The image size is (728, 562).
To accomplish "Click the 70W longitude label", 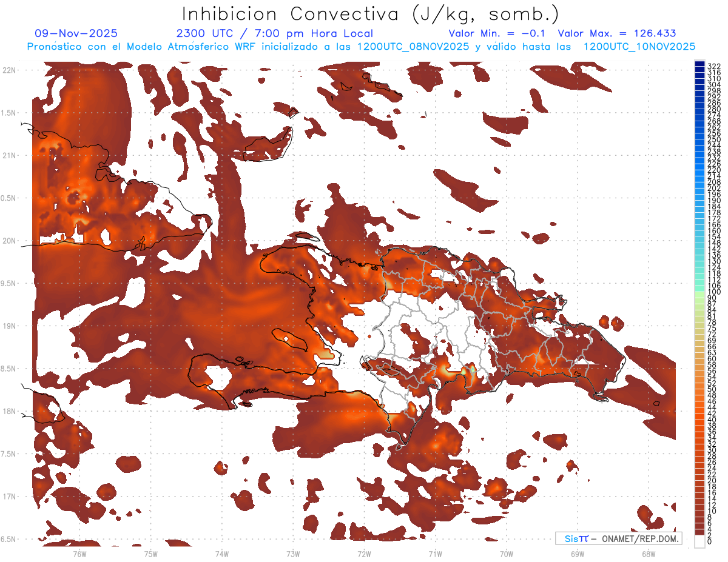I will (x=507, y=554).
